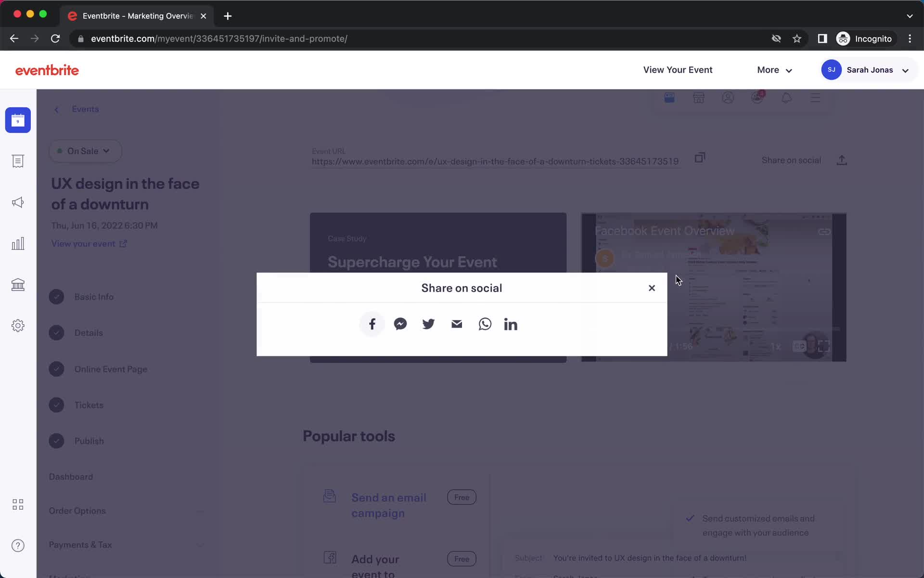Toggle the Details checklist item
Image resolution: width=924 pixels, height=578 pixels.
pos(56,333)
